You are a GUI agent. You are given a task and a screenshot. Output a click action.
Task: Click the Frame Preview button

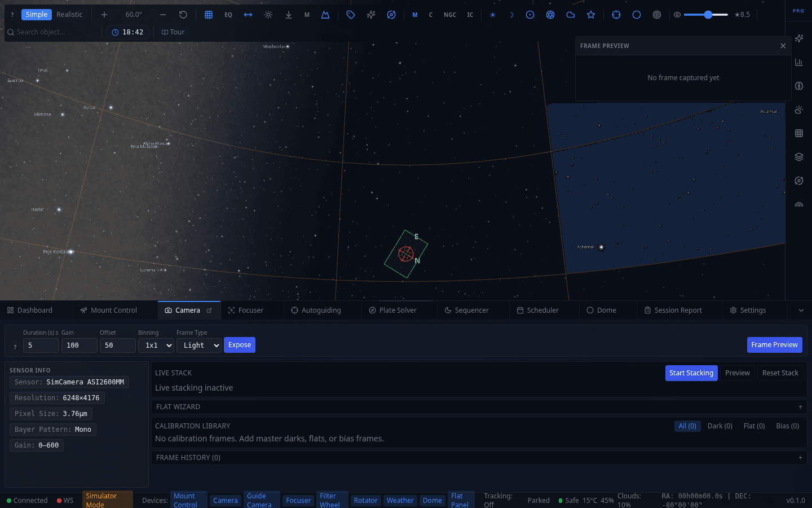[774, 345]
